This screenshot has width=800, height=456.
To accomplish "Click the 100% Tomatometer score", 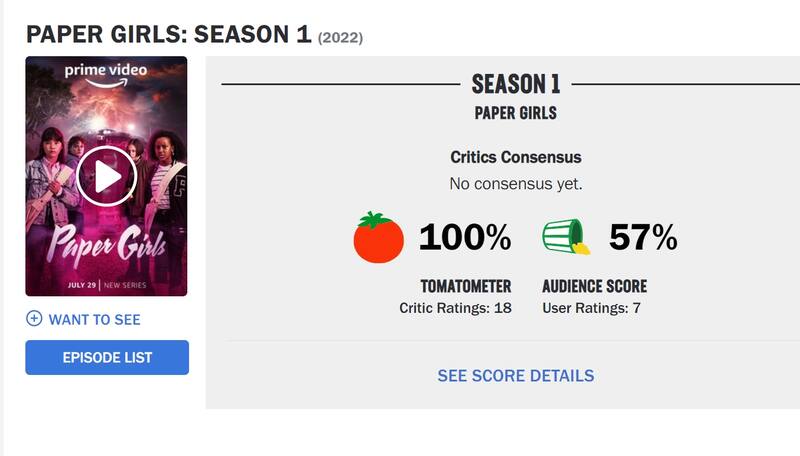I will coord(464,238).
